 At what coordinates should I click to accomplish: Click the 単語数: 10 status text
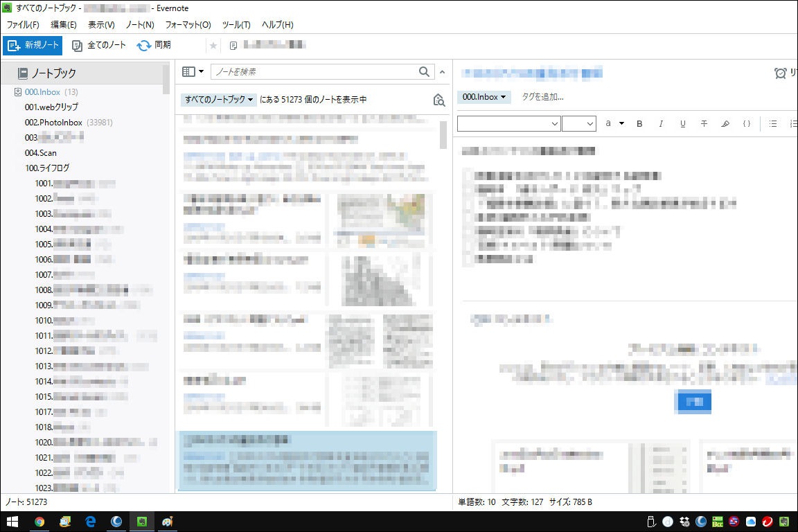[477, 502]
